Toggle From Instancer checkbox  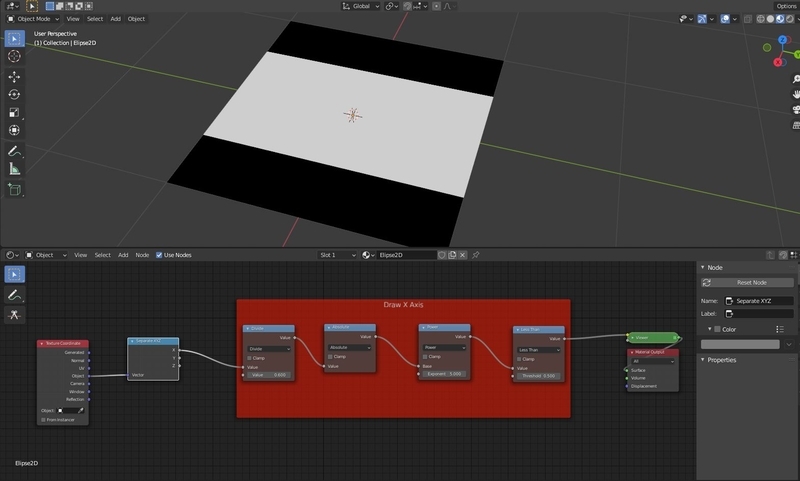point(43,420)
